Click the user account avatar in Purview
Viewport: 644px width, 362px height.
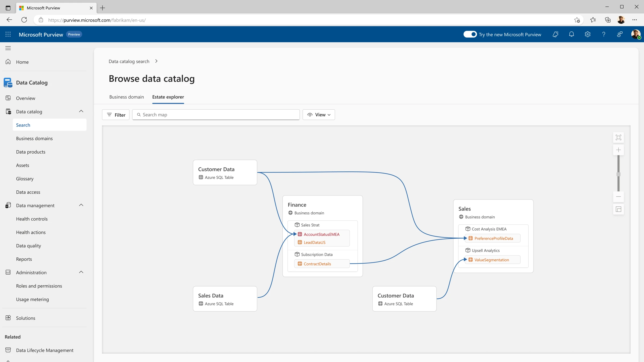pyautogui.click(x=636, y=34)
